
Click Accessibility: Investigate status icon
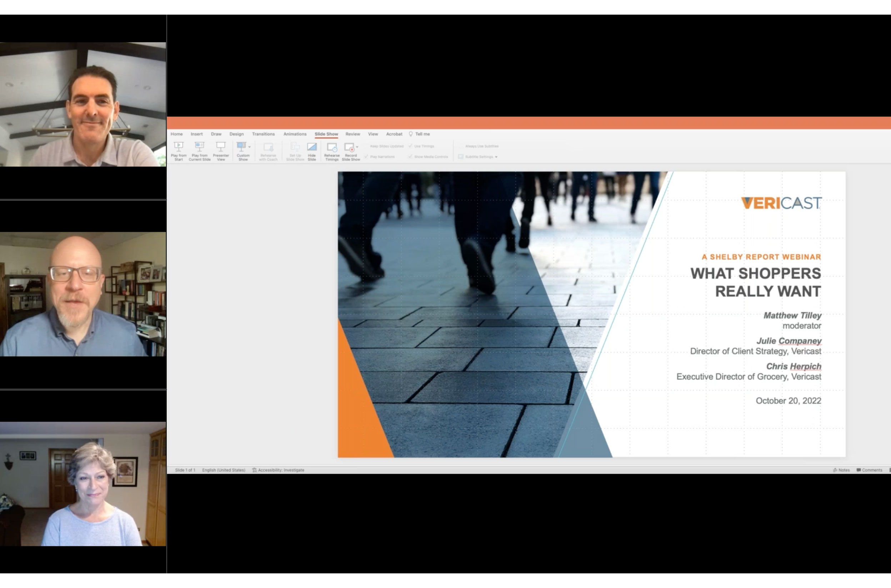point(254,470)
